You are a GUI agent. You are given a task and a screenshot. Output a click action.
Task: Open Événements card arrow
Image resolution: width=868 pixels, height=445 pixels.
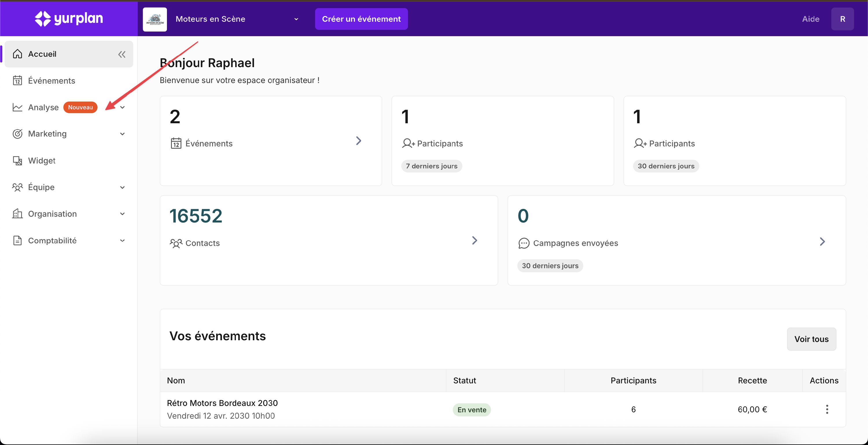[x=358, y=141]
